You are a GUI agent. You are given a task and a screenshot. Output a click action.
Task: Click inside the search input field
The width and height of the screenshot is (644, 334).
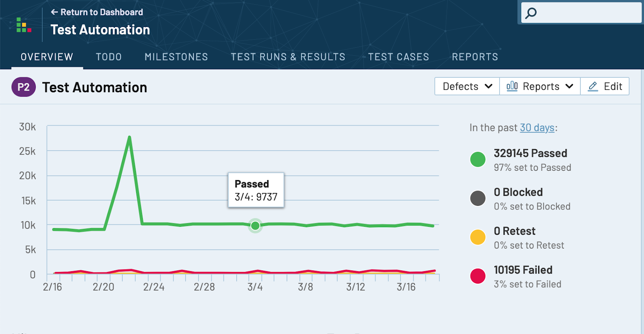(x=588, y=13)
